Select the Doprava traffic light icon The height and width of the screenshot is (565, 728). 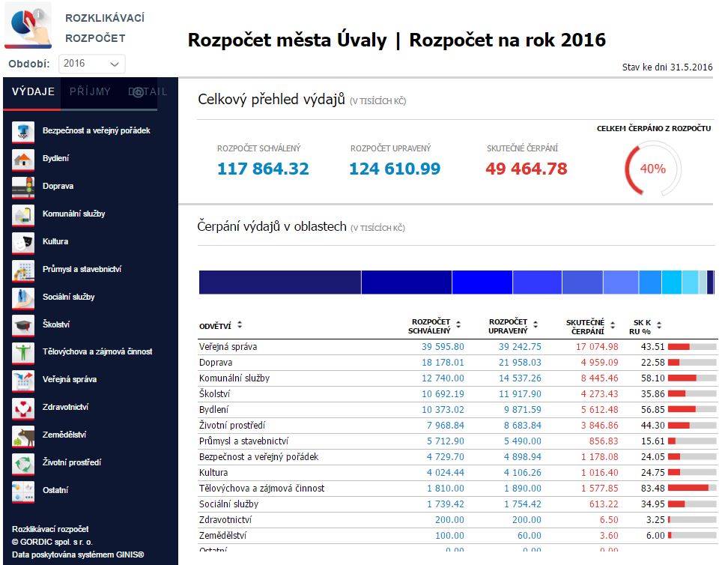[x=23, y=187]
